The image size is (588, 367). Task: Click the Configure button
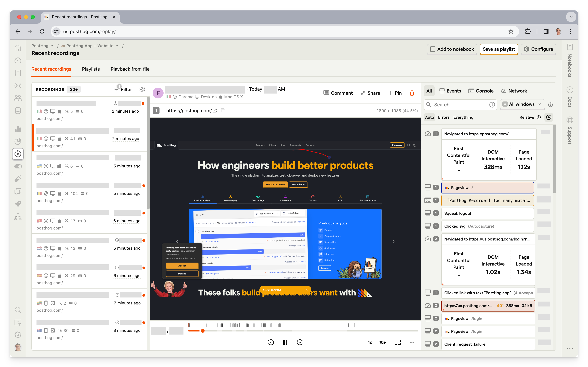click(538, 49)
